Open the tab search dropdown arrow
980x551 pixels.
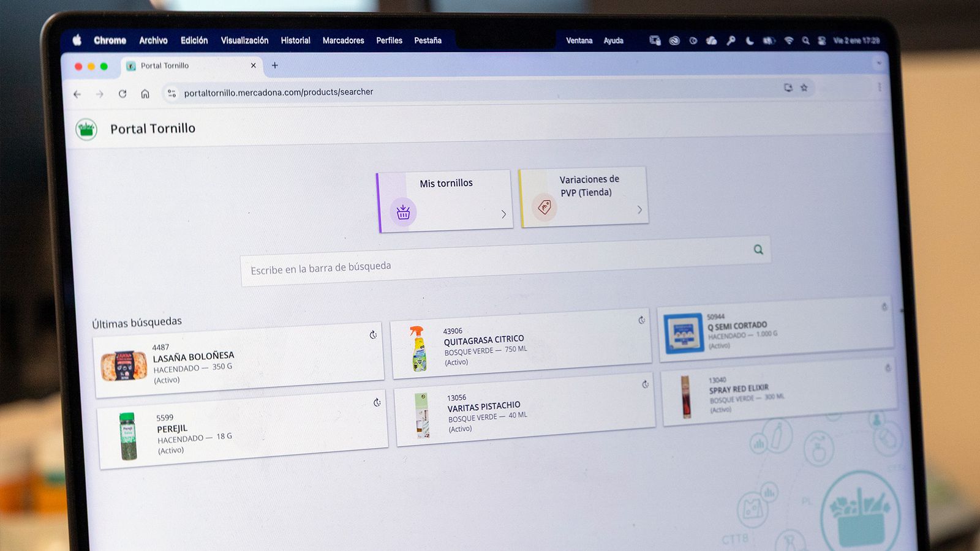[879, 63]
